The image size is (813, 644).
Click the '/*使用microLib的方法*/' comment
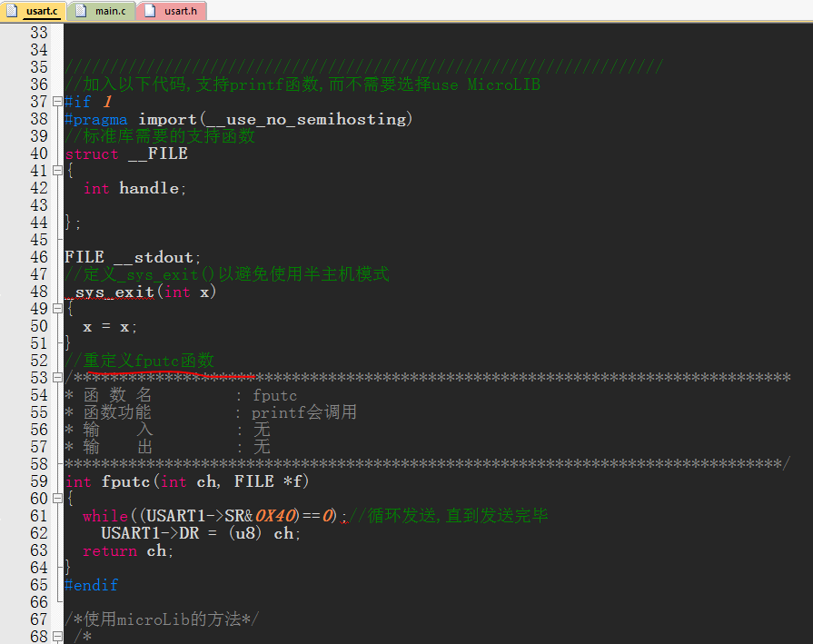click(162, 619)
